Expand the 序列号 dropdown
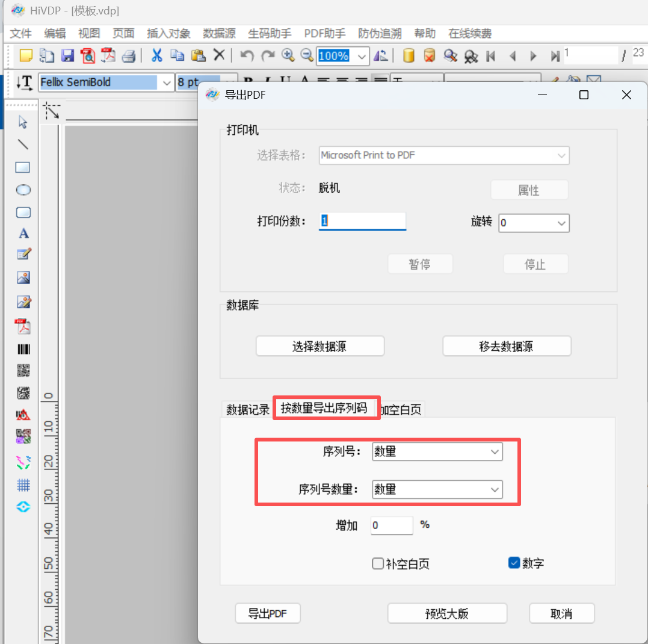 (437, 451)
